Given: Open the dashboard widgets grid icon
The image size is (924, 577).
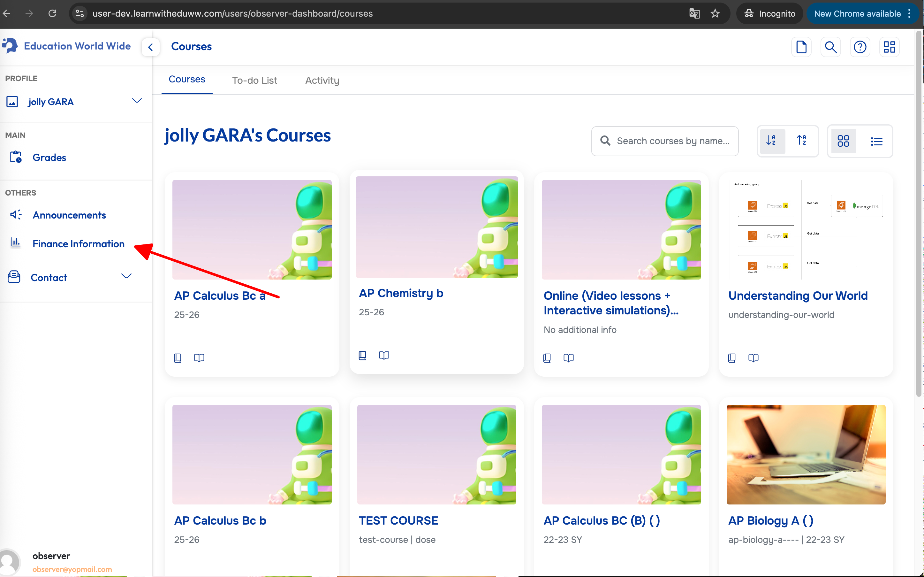Looking at the screenshot, I should click(889, 47).
